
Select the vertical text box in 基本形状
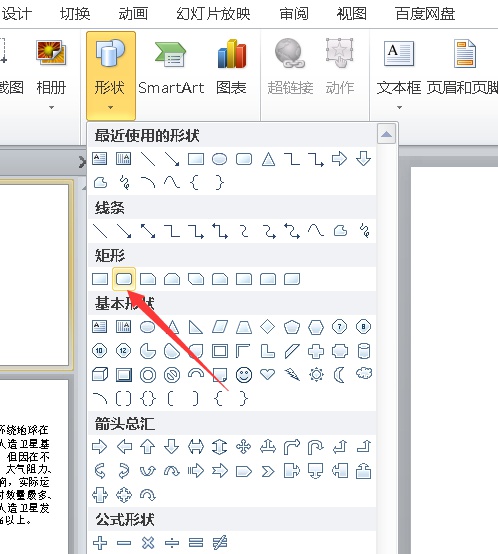click(124, 327)
